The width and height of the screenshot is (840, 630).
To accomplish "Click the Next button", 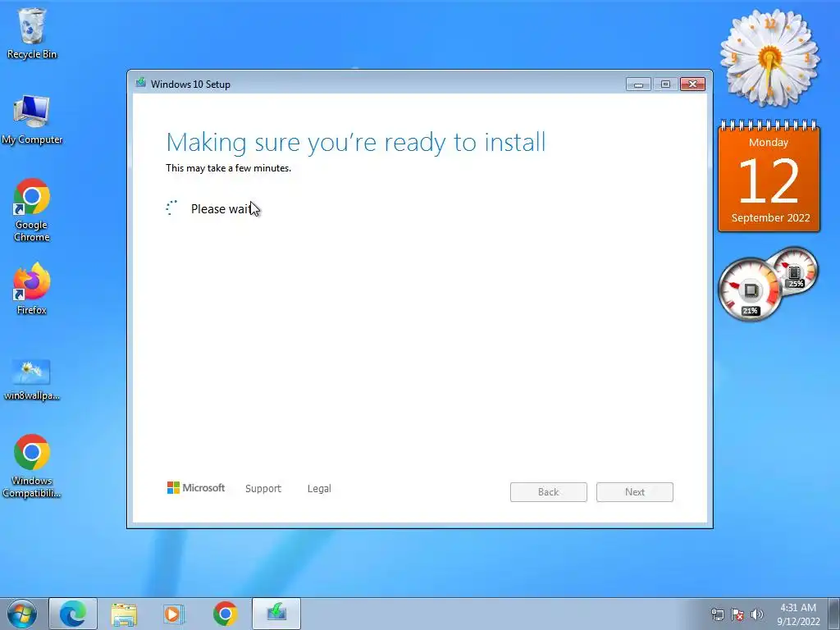I will click(635, 492).
